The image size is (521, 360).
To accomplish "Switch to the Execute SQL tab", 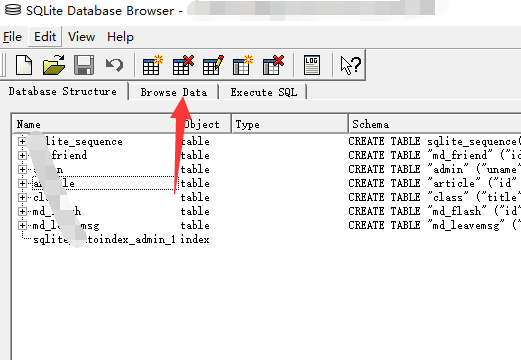I will [x=263, y=92].
